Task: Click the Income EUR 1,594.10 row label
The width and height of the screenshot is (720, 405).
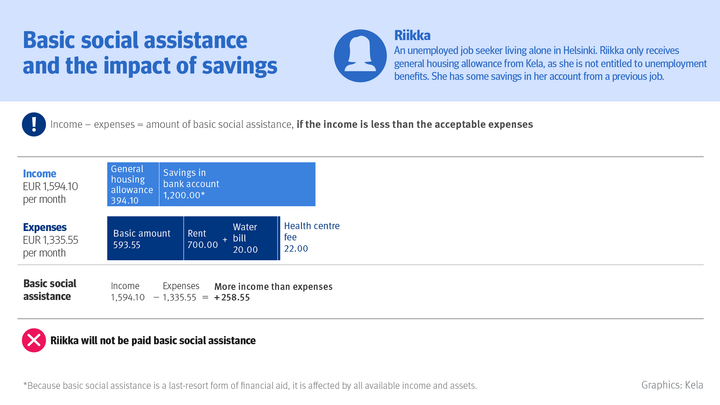Action: click(x=52, y=186)
